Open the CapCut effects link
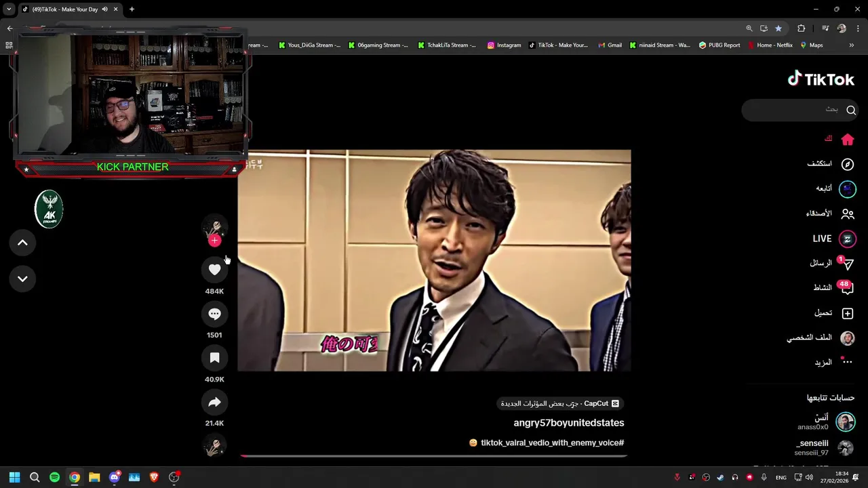The width and height of the screenshot is (868, 488). pos(560,403)
